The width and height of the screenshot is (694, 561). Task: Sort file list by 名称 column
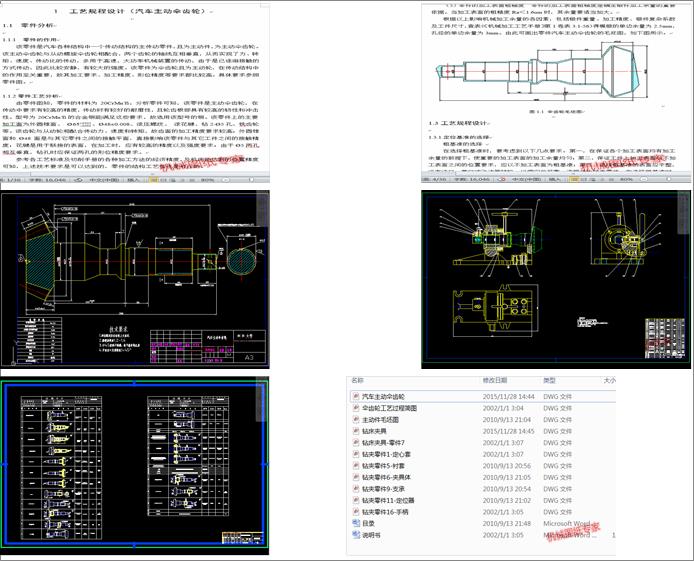point(358,380)
